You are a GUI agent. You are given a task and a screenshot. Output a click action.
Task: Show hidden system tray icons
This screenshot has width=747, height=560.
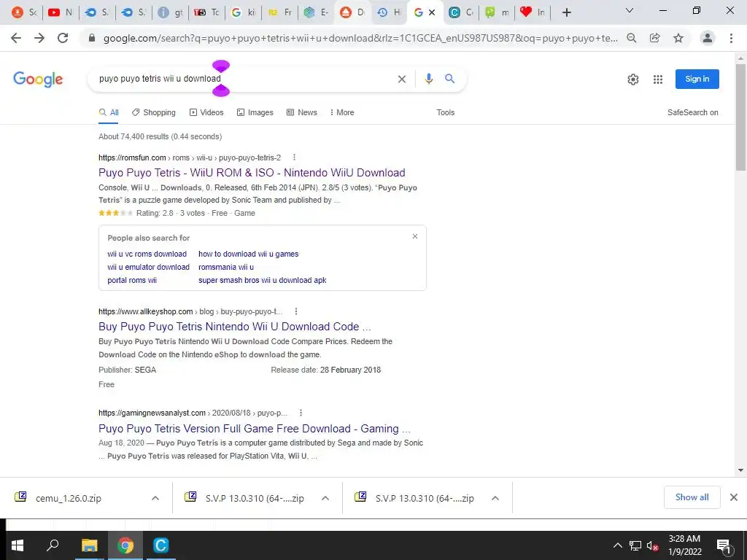tap(617, 545)
